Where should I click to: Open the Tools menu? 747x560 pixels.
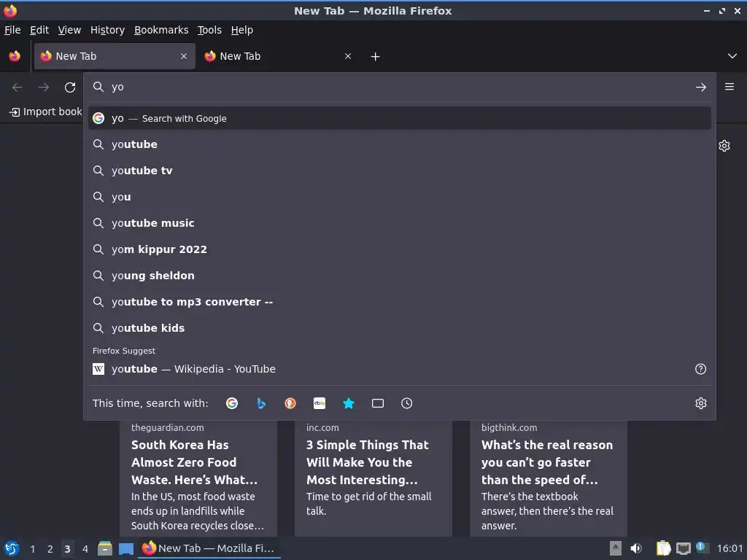pyautogui.click(x=209, y=30)
